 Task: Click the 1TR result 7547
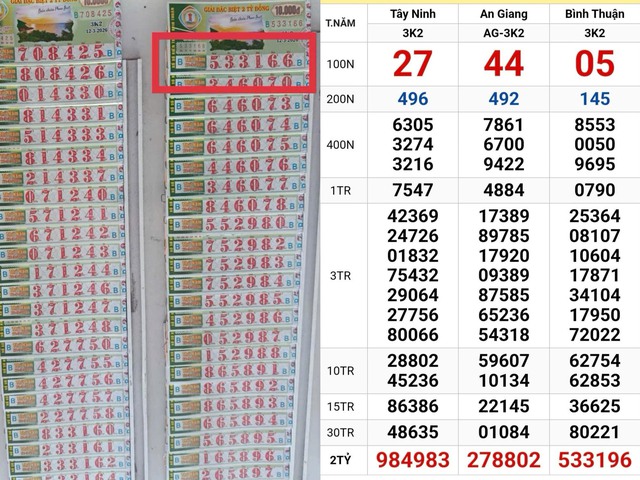tap(412, 190)
